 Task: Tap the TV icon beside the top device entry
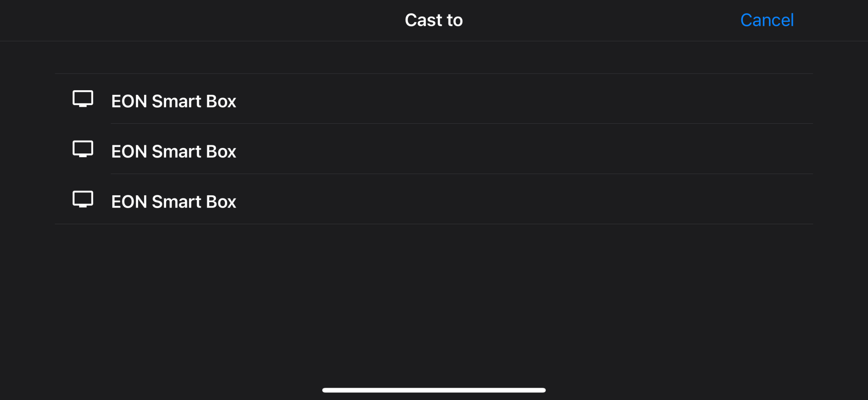pyautogui.click(x=83, y=99)
